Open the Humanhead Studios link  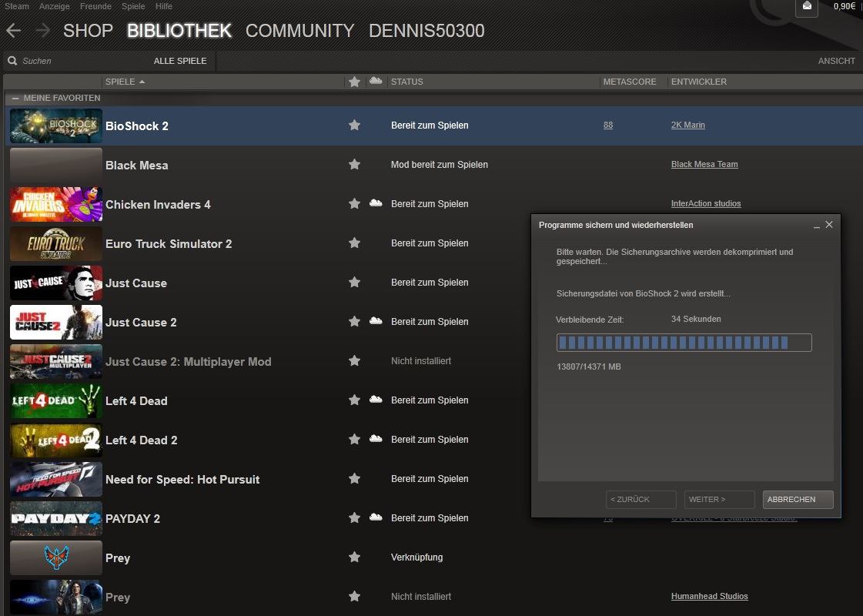click(710, 596)
